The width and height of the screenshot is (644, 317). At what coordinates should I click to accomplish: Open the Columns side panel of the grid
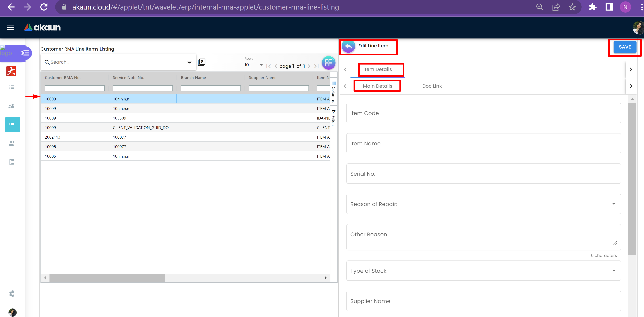pos(333,92)
